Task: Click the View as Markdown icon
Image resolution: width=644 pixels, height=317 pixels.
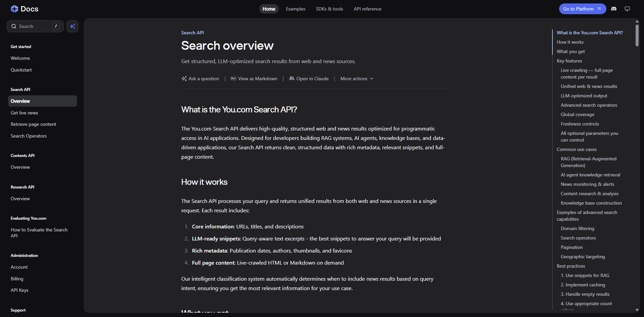Action: [233, 79]
